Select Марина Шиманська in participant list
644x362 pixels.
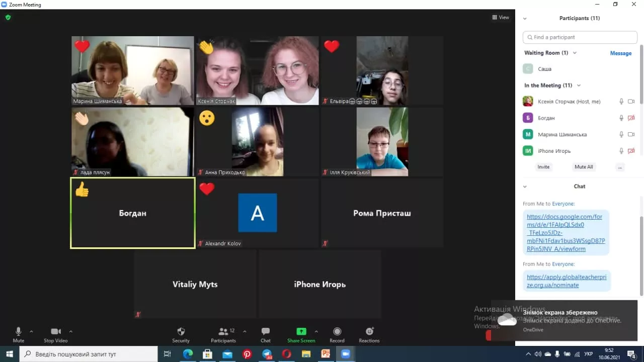[580, 134]
